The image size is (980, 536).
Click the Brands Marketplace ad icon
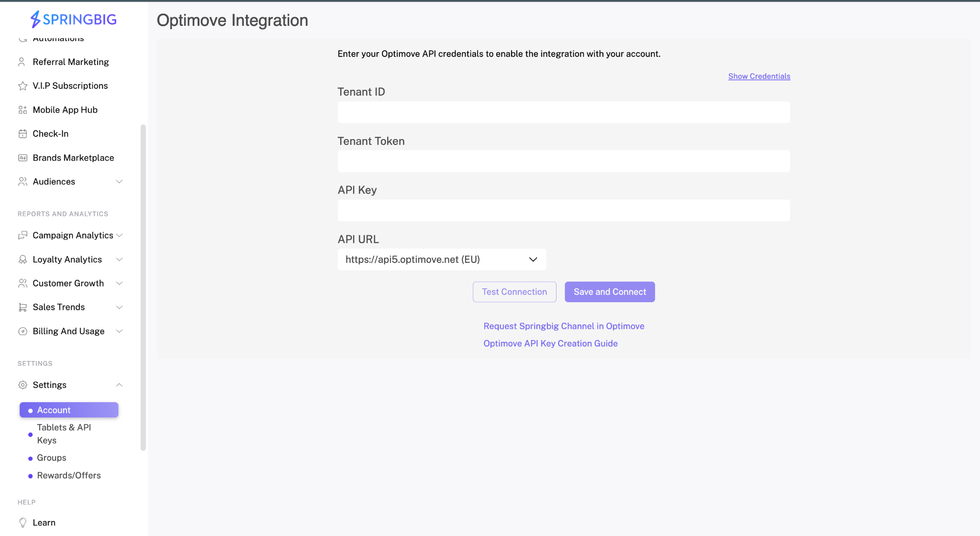[22, 158]
